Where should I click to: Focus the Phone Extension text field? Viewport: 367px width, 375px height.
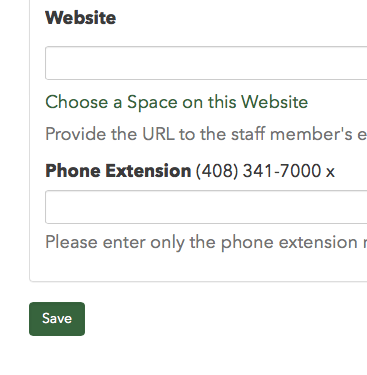tap(206, 207)
